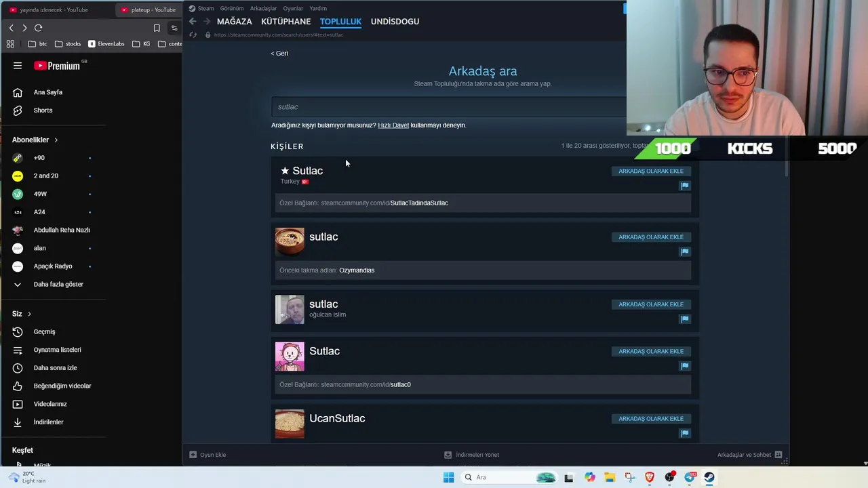Open Copilot from the taskbar
868x488 pixels.
coord(590,477)
